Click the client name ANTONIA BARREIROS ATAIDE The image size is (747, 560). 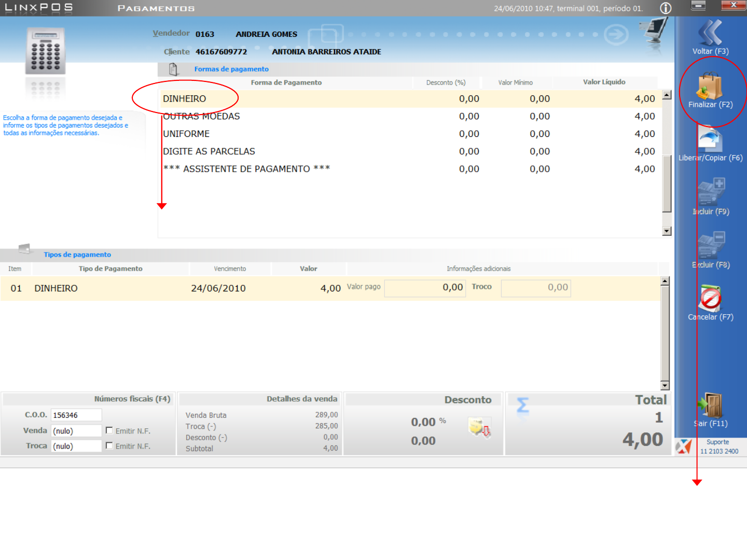coord(326,52)
